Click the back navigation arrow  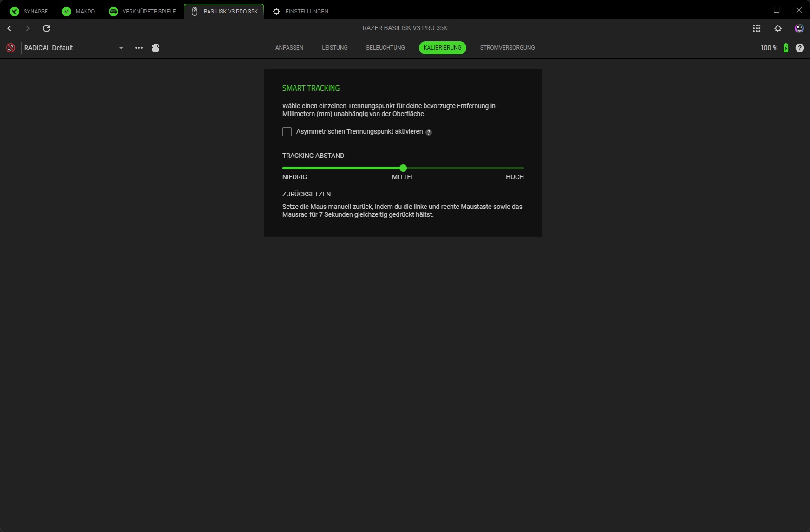9,28
